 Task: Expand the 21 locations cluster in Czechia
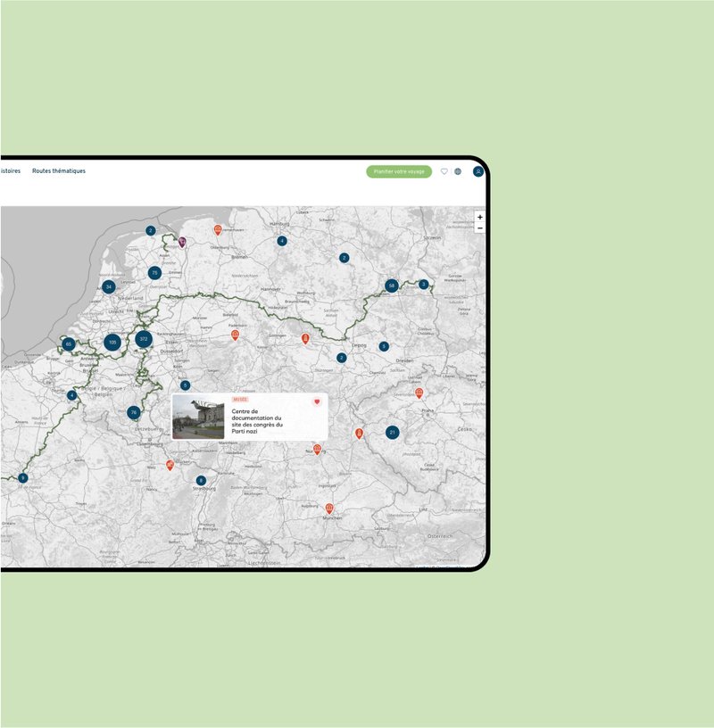click(392, 432)
